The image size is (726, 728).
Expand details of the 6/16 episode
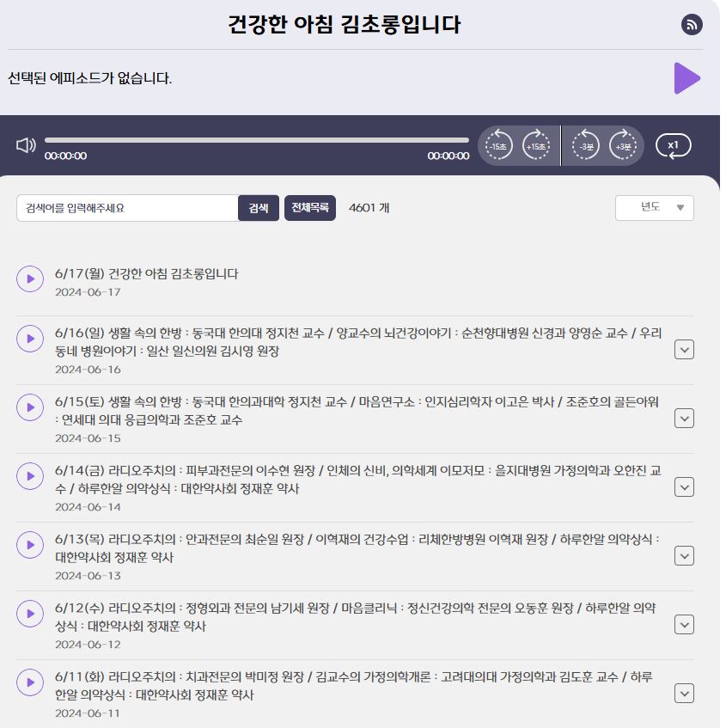[685, 349]
